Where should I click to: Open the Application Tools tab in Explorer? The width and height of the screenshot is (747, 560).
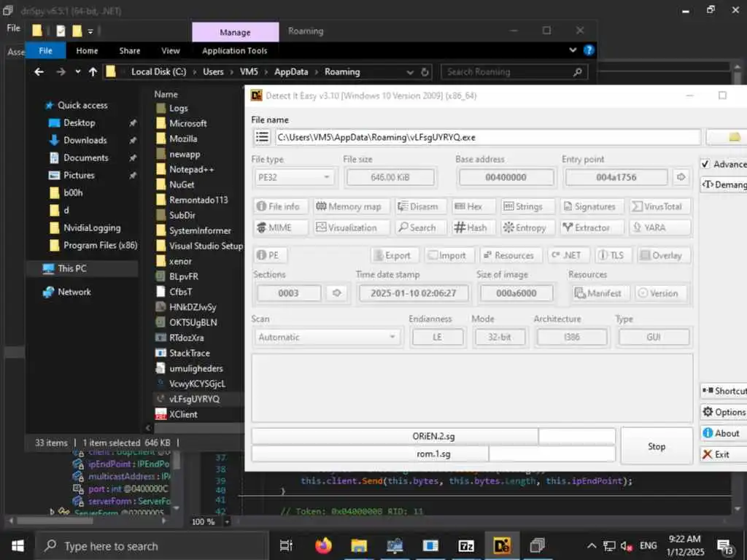point(234,50)
